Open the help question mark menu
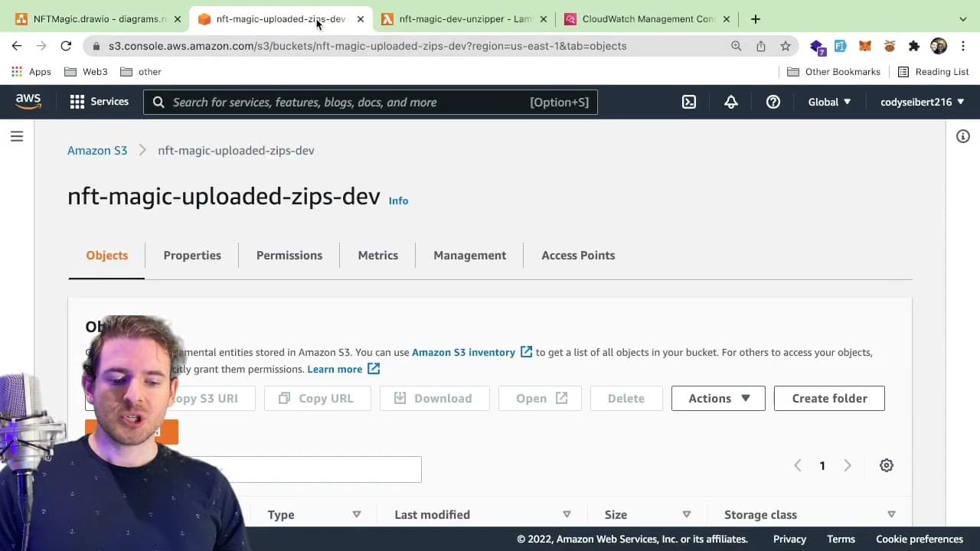Image resolution: width=980 pixels, height=551 pixels. pyautogui.click(x=773, y=102)
